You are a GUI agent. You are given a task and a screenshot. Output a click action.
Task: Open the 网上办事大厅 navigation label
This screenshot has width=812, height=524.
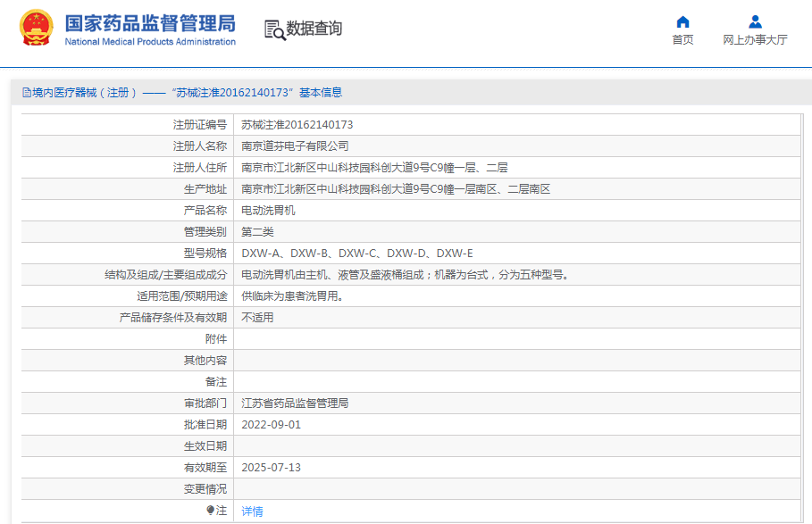(755, 40)
